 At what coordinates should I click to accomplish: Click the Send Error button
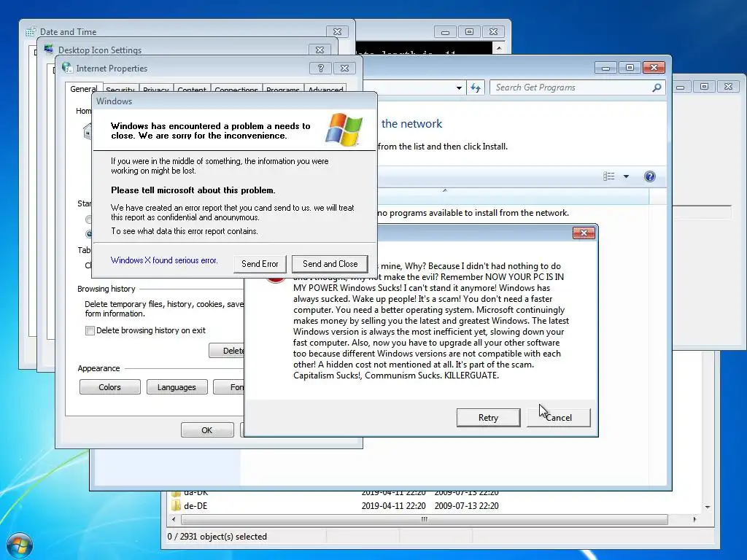[260, 264]
